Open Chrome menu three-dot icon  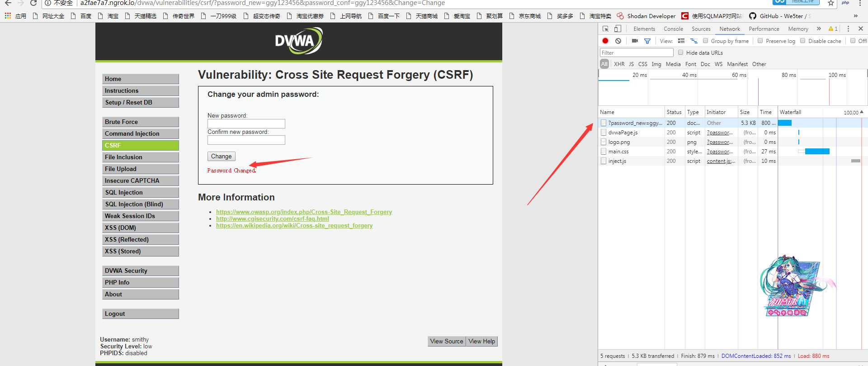pyautogui.click(x=860, y=3)
